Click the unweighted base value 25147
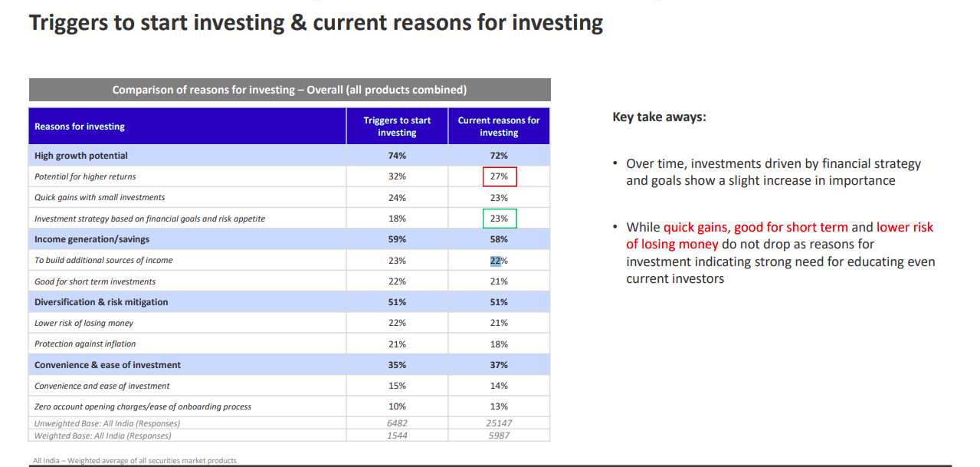Viewport: 980px width, 467px height. [x=499, y=423]
